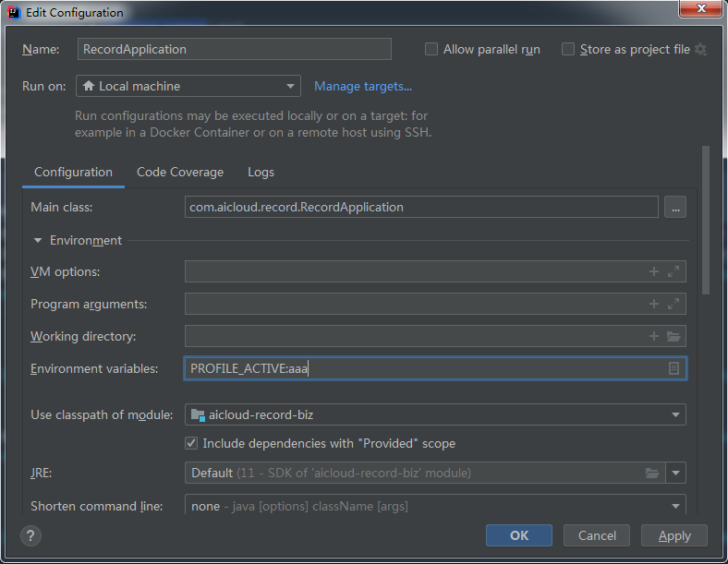Open the Logs tab

point(261,173)
